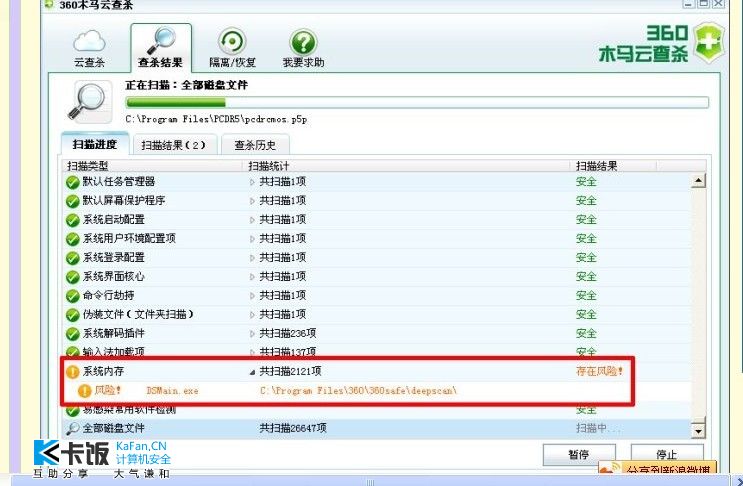Image resolution: width=743 pixels, height=486 pixels.
Task: Click the list scrollbar down arrow
Action: pos(698,431)
